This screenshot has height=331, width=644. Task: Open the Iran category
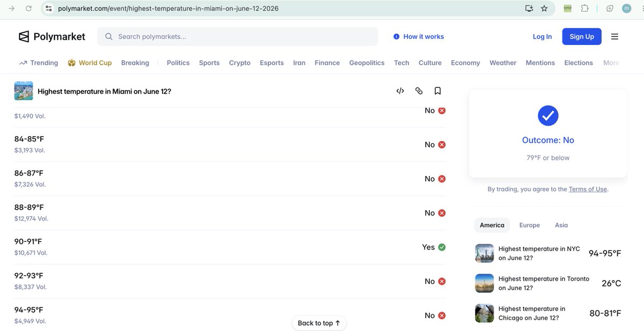(x=299, y=63)
